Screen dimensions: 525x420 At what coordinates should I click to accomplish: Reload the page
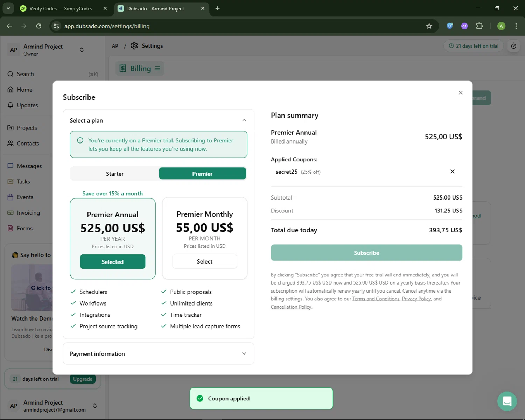pyautogui.click(x=39, y=26)
